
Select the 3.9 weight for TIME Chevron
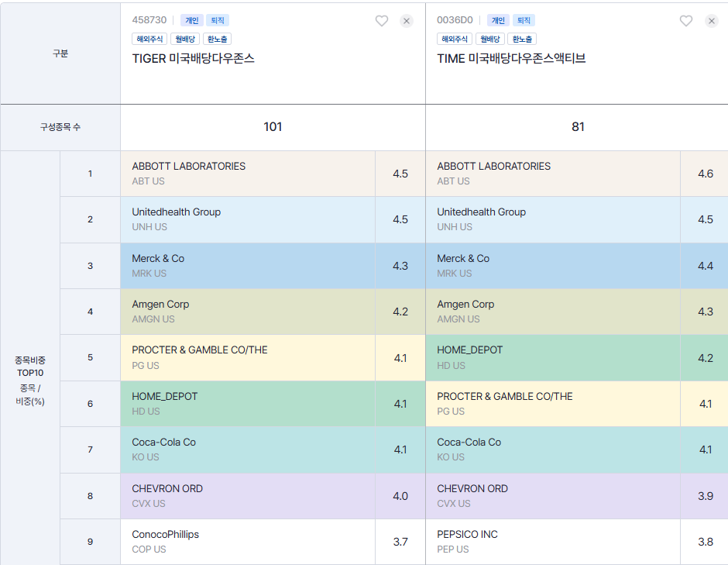pos(705,496)
